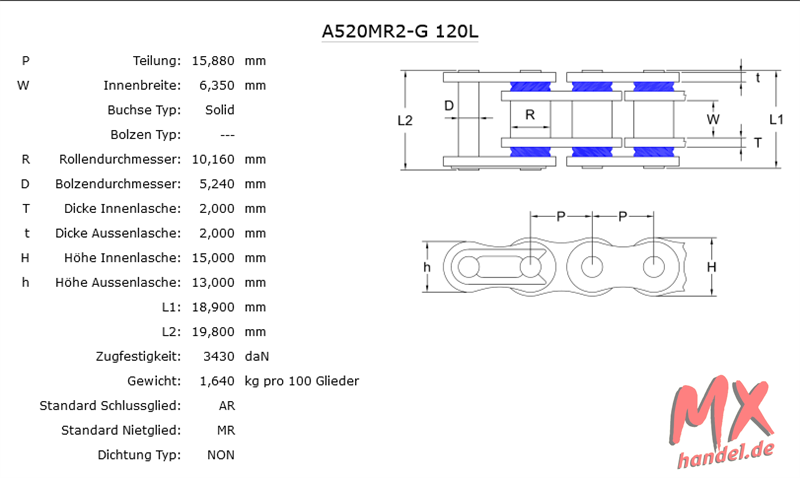Click the L1 label right of top diagram
Screen dimensions: 800x478
click(776, 119)
